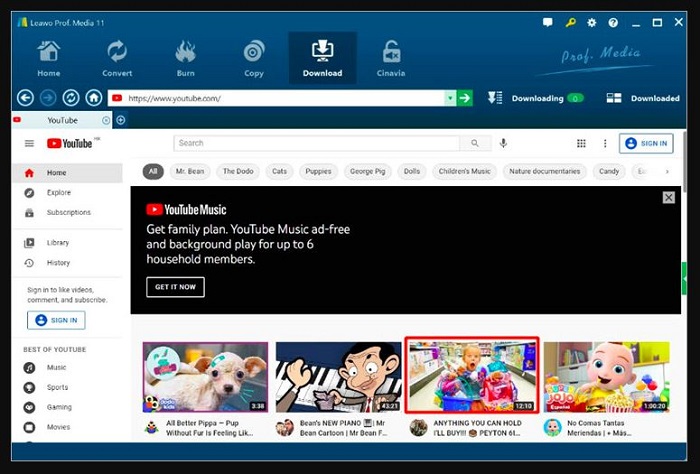Start voice search with microphone icon
700x474 pixels.
pyautogui.click(x=503, y=143)
